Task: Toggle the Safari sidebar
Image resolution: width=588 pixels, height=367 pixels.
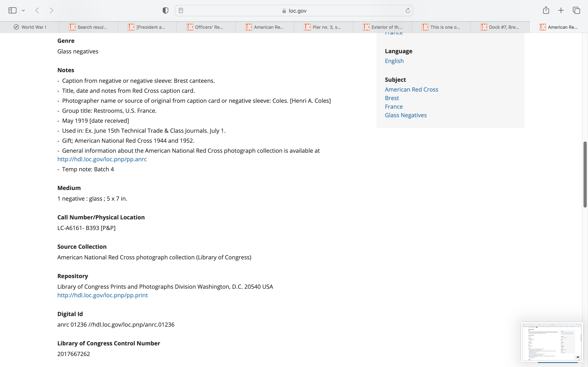Action: click(12, 10)
